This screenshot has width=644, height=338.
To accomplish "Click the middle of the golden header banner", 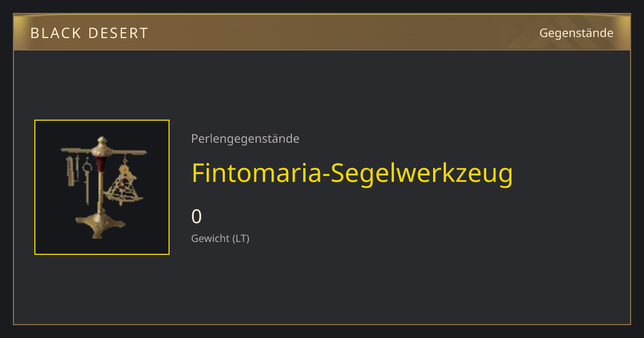I will [x=322, y=33].
